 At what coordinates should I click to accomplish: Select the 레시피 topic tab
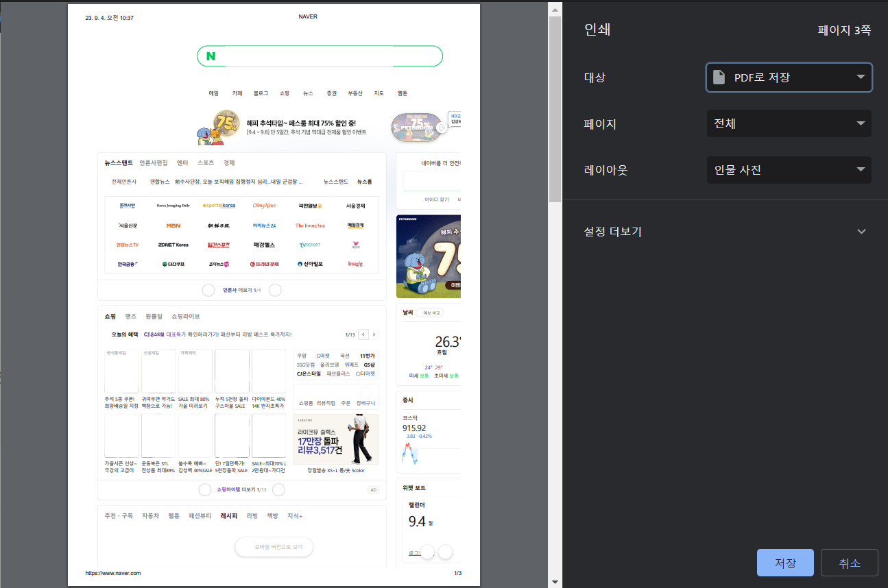(x=229, y=516)
